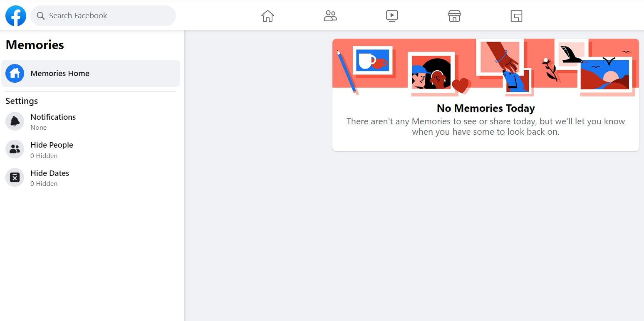Click the Memories Home house icon

(15, 73)
